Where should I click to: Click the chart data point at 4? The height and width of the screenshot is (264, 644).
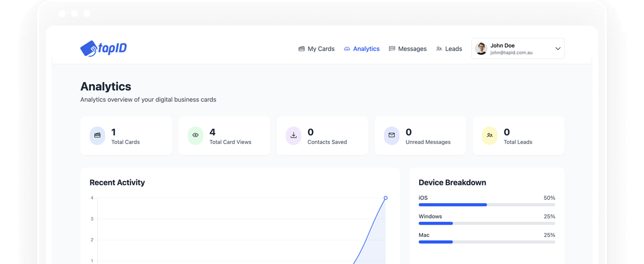pos(386,198)
